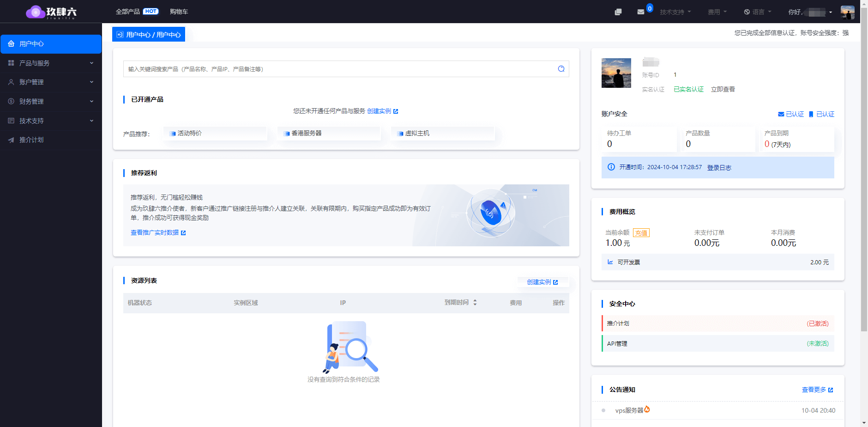The image size is (868, 427).
Task: Open 购物车 in top navigation
Action: (x=179, y=12)
